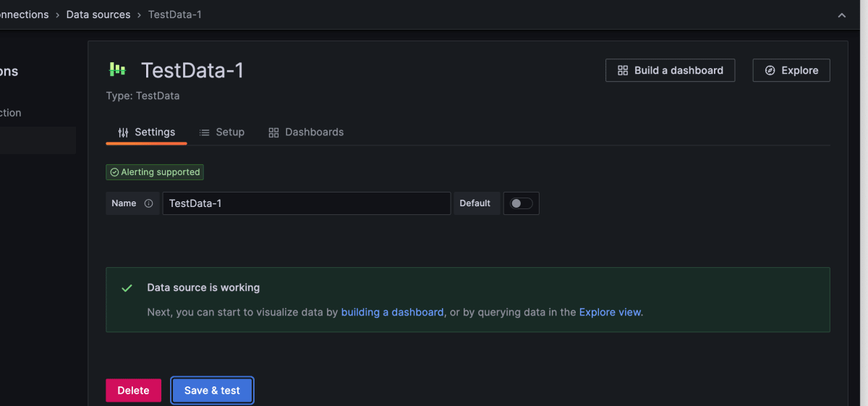Viewport: 868px width, 406px height.
Task: Click the info icon next to Name
Action: point(148,203)
